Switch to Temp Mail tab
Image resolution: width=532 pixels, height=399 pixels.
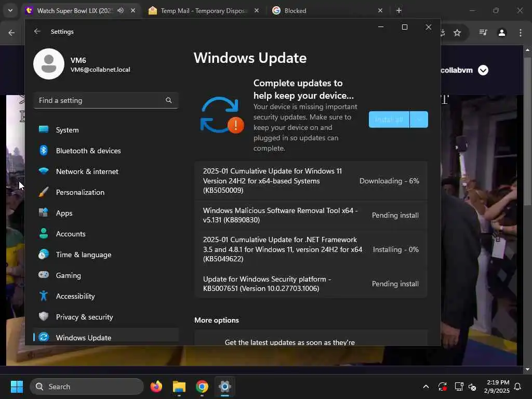click(204, 10)
